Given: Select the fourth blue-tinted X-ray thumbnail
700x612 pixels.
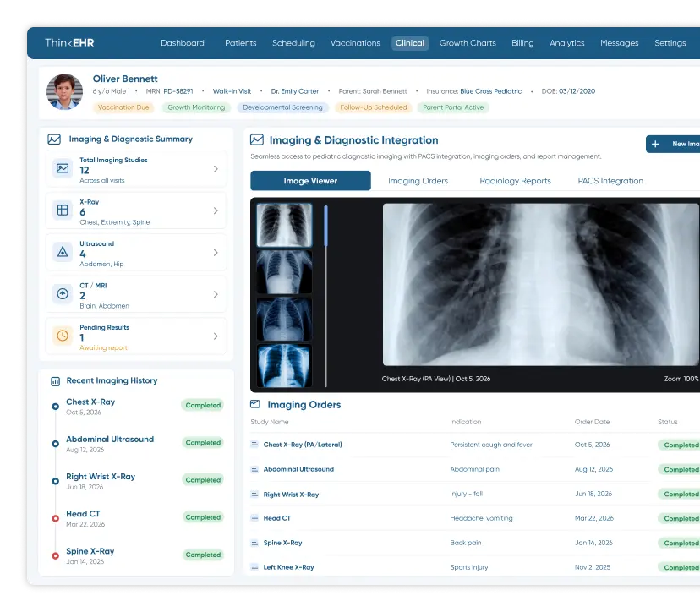Looking at the screenshot, I should (284, 365).
